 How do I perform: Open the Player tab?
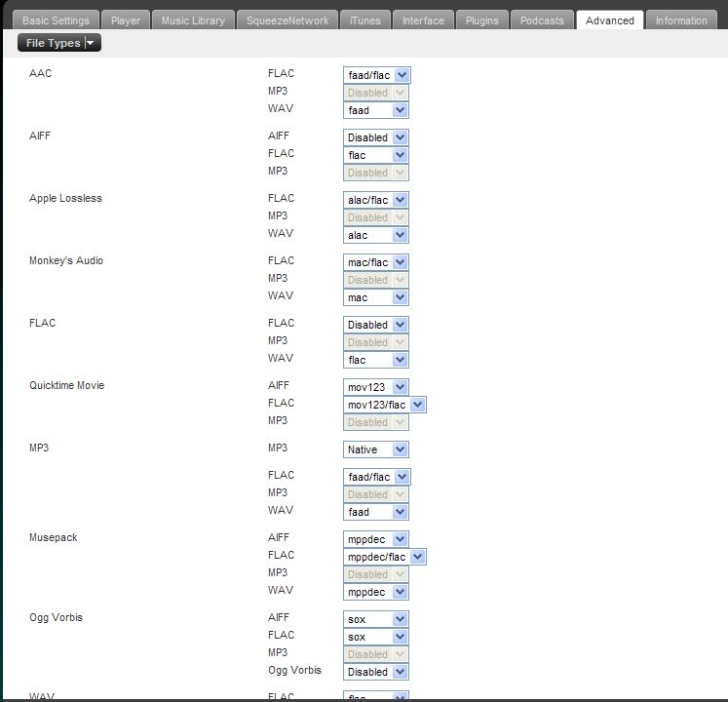coord(126,20)
